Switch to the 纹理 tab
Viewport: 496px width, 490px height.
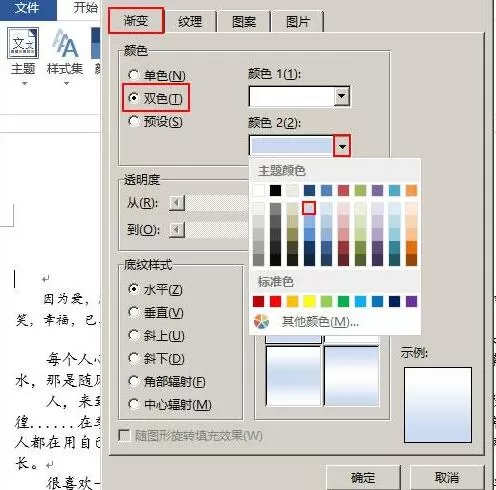point(190,22)
